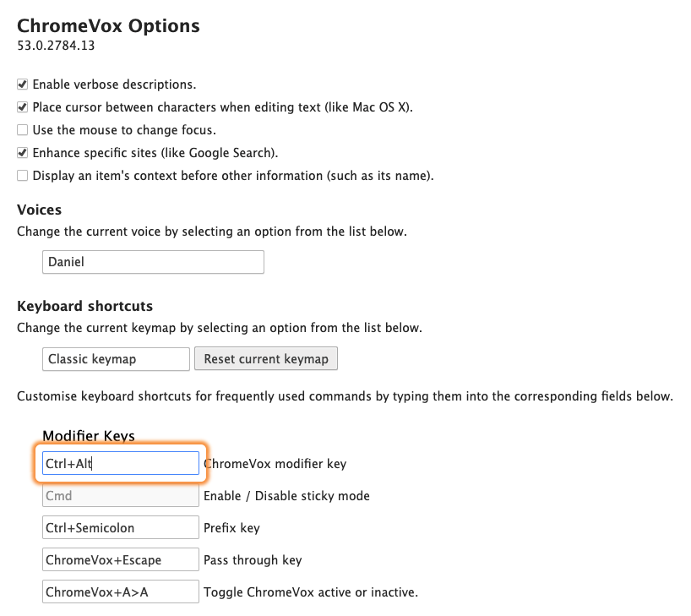Screen dimensions: 691x616
Task: Select the Ctrl+Semicolon prefix key field
Action: click(120, 527)
